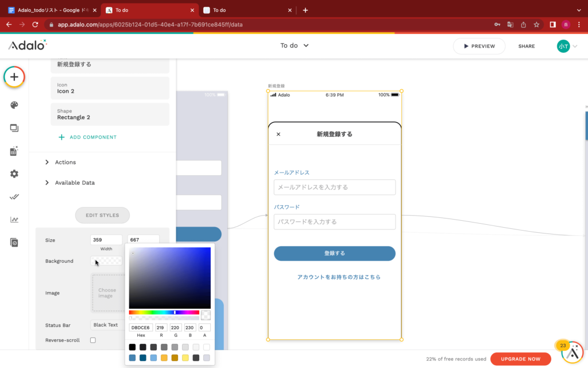Viewport: 588px width, 368px height.
Task: Open the Database panel icon
Action: pyautogui.click(x=14, y=151)
